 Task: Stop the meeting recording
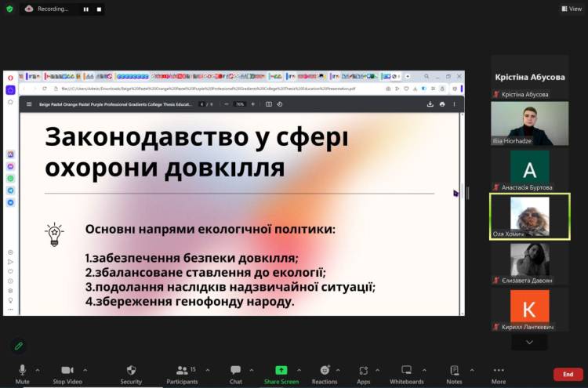98,9
